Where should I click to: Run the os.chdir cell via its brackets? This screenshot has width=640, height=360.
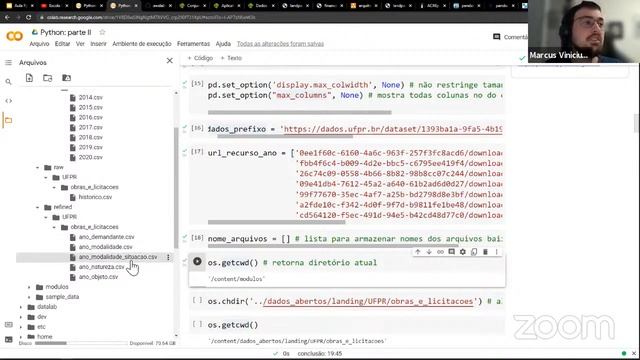point(197,300)
